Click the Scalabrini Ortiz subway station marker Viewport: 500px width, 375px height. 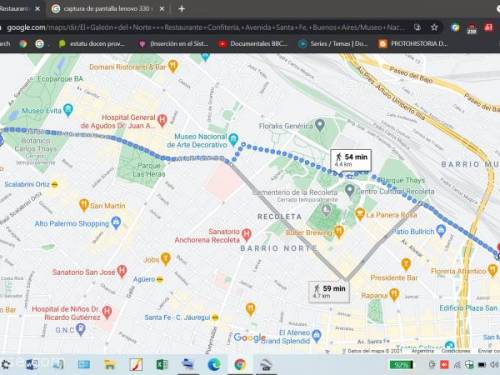(54, 184)
